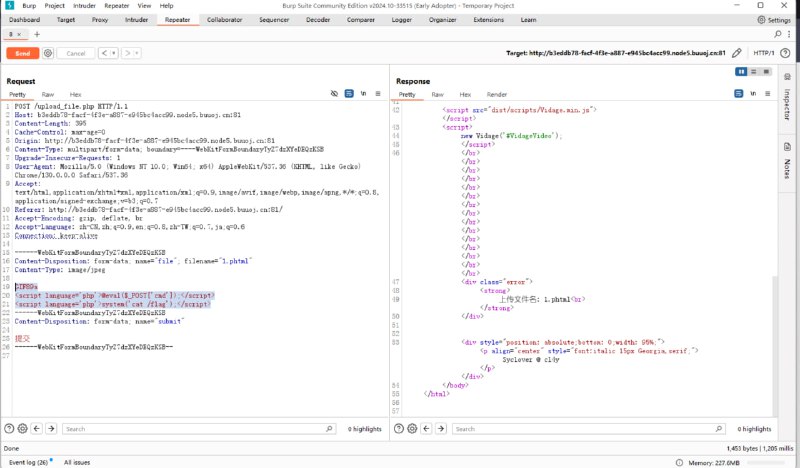Click the pencil icon to edit target

737,53
